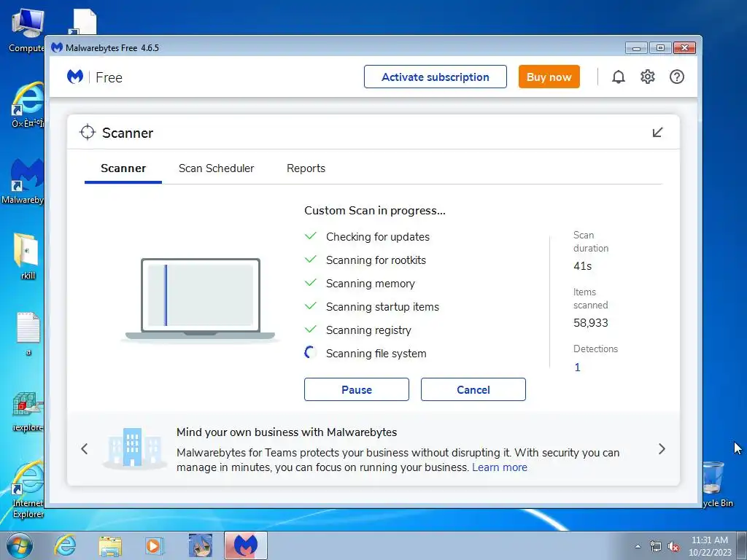Select the iexplore desktop icon
747x560 pixels.
point(28,411)
